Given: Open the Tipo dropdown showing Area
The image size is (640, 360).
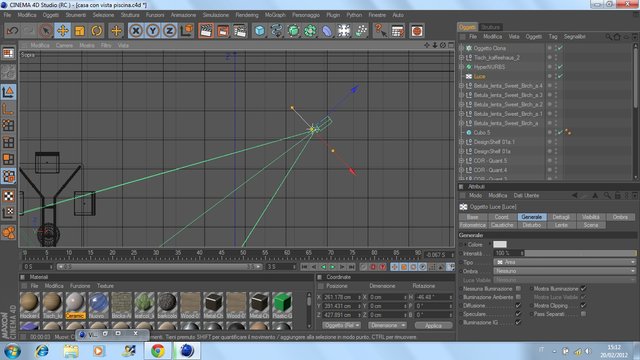Looking at the screenshot, I should [x=564, y=262].
